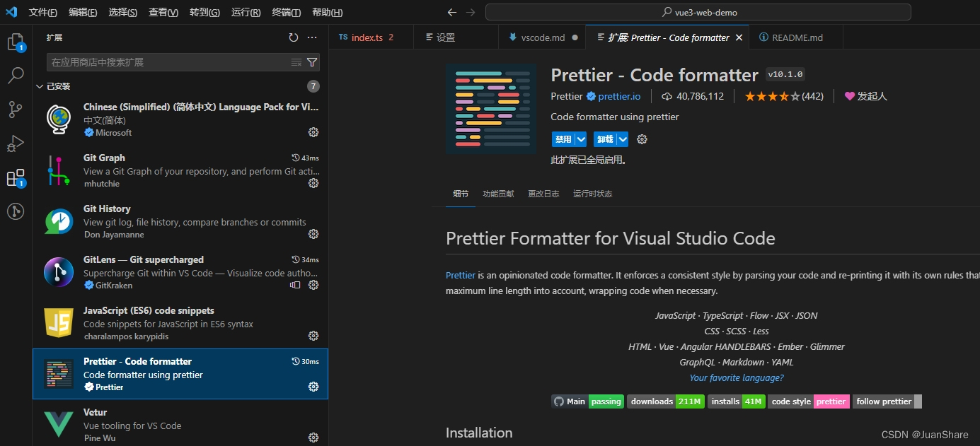Image resolution: width=980 pixels, height=446 pixels.
Task: Open 'Your favorite language?' link
Action: tap(737, 377)
